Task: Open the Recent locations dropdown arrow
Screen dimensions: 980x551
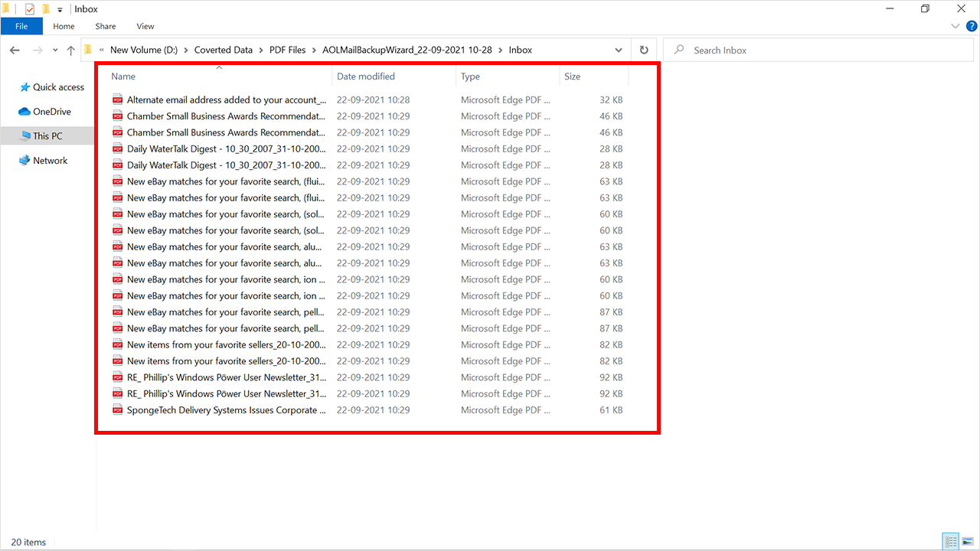Action: coord(54,51)
